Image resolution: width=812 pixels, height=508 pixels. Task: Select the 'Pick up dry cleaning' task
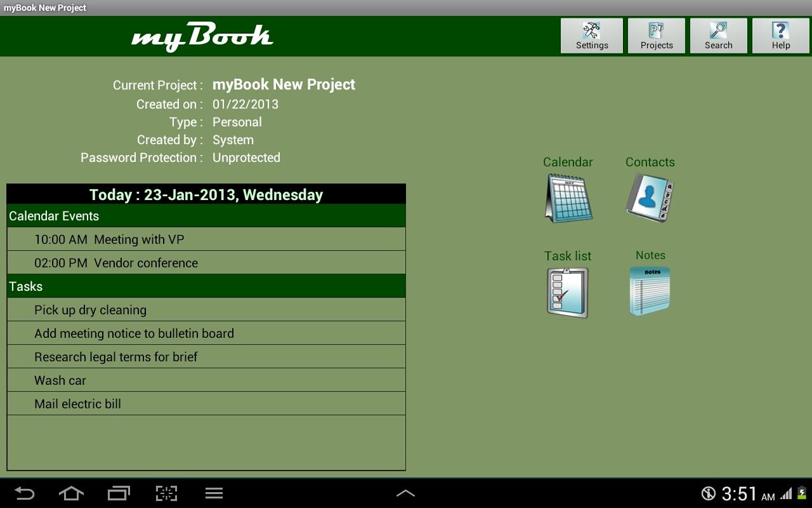206,310
